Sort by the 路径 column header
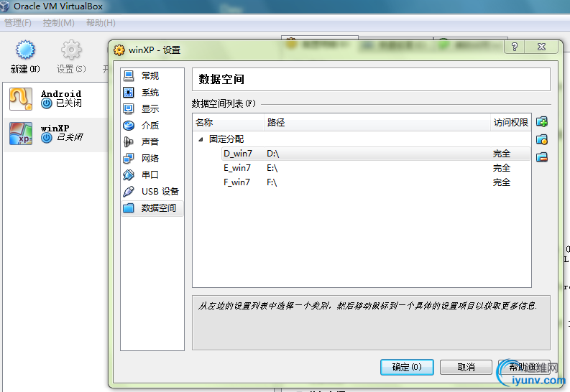This screenshot has width=570, height=392. click(x=377, y=122)
